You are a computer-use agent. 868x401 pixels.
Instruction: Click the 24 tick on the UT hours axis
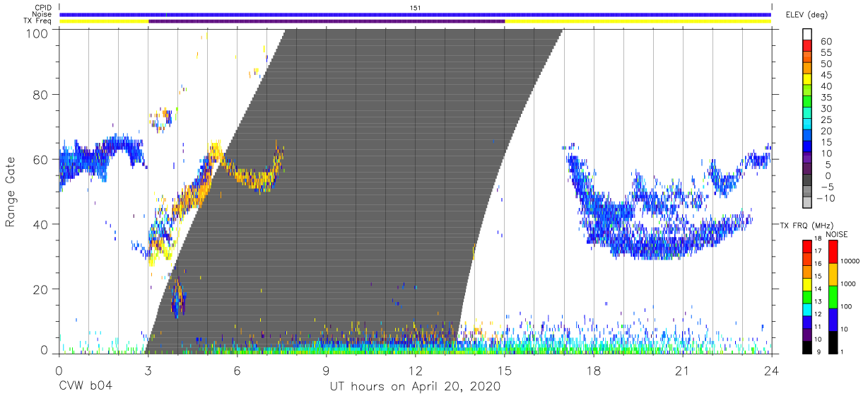coord(771,370)
